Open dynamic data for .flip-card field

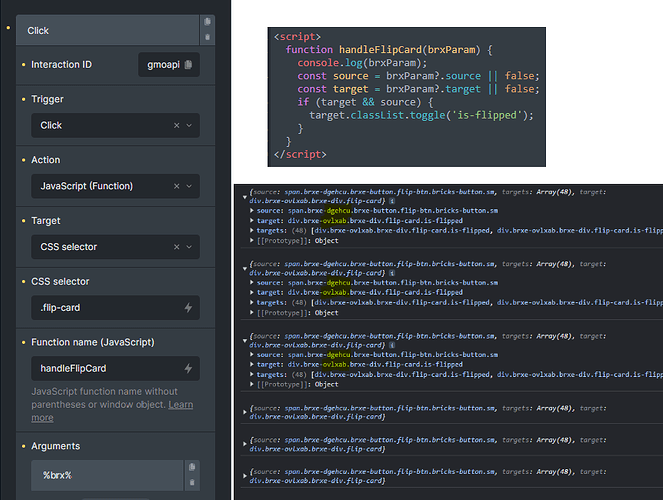click(x=189, y=308)
